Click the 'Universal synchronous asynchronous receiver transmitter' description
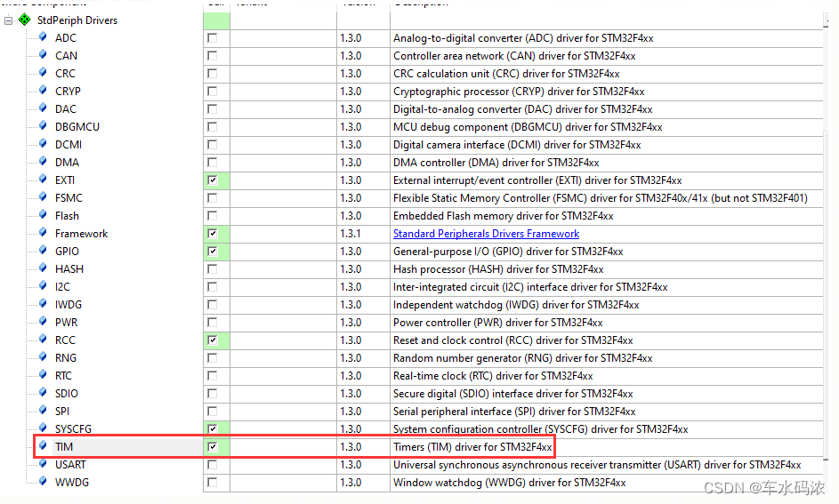The width and height of the screenshot is (839, 504). coord(597,465)
